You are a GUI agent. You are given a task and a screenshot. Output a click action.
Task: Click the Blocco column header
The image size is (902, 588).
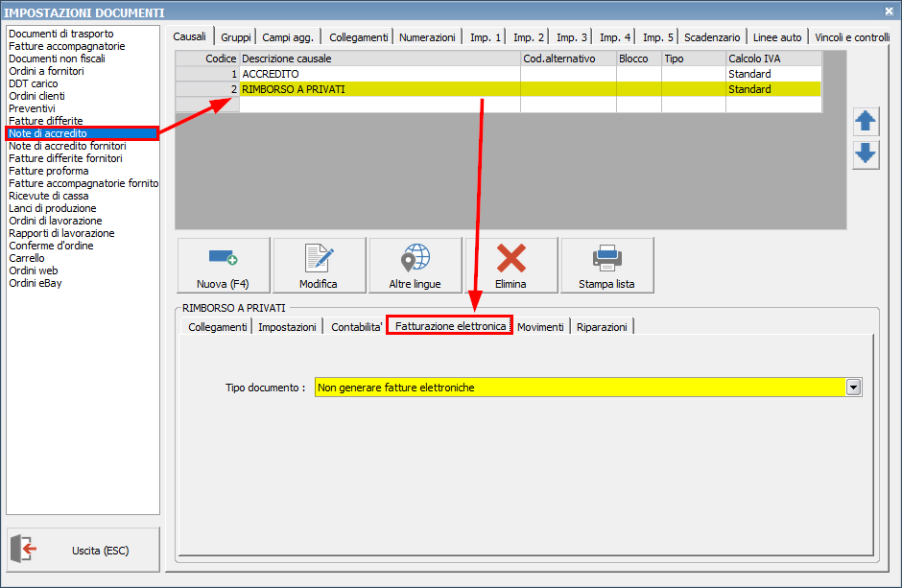pos(639,59)
